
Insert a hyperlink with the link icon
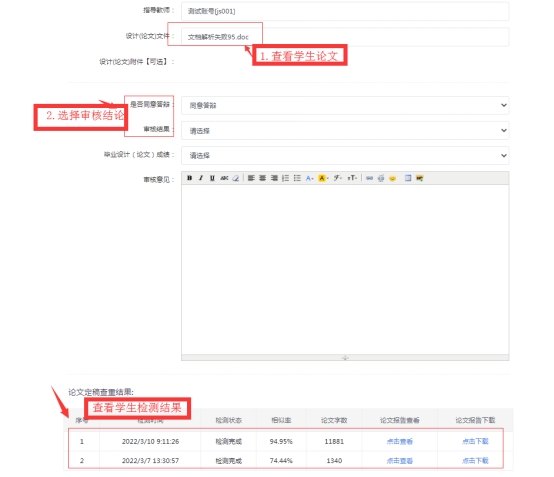click(369, 178)
